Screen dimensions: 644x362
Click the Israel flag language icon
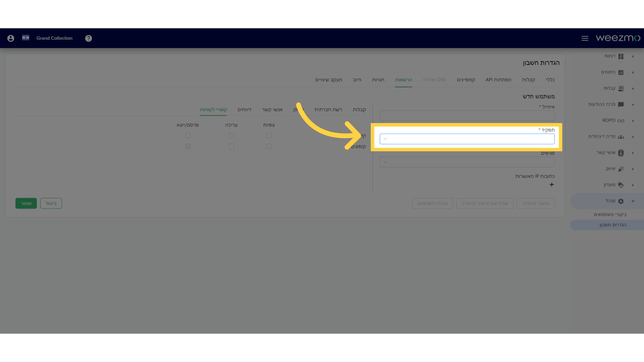[25, 38]
